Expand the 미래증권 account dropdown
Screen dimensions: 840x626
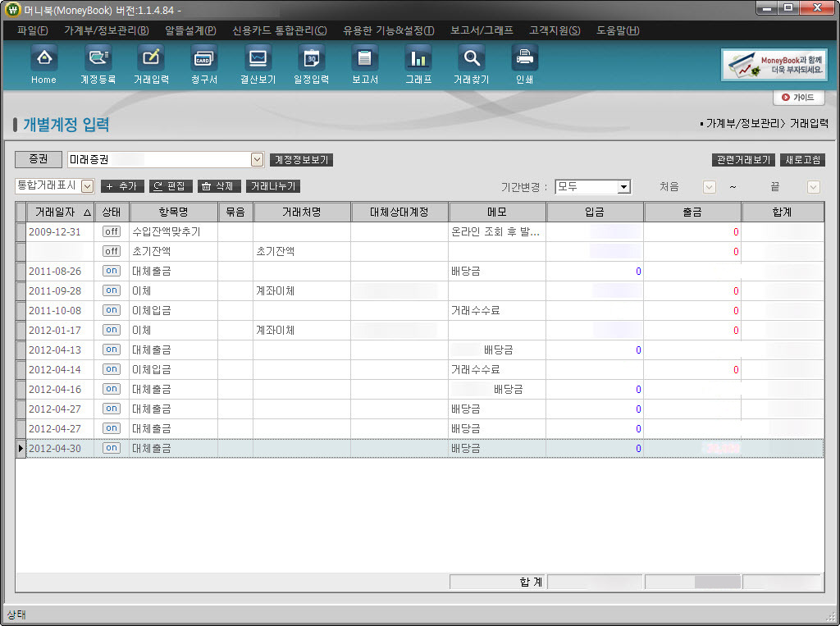(257, 160)
